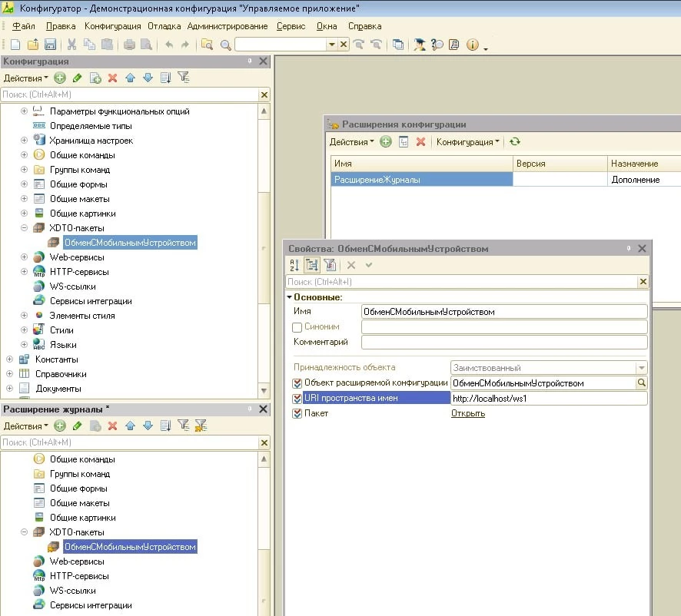The width and height of the screenshot is (681, 616).
Task: Uncheck the Пакет checkbox
Action: click(297, 414)
